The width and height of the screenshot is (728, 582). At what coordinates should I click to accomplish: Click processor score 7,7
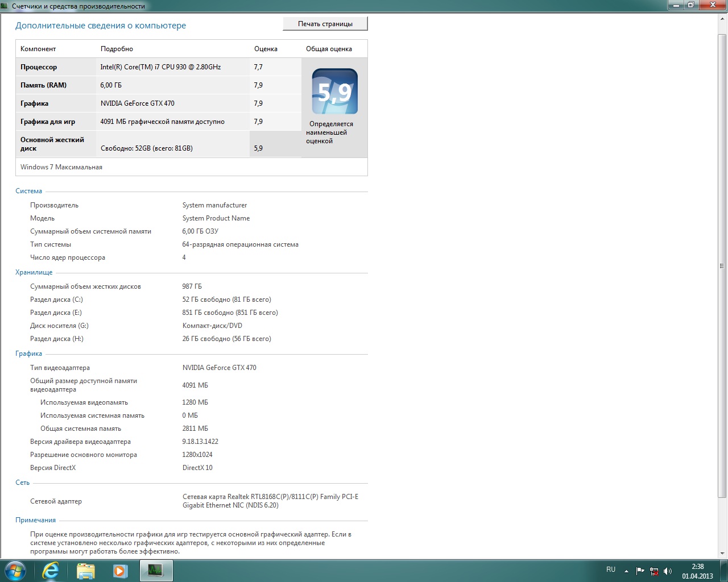pyautogui.click(x=258, y=67)
